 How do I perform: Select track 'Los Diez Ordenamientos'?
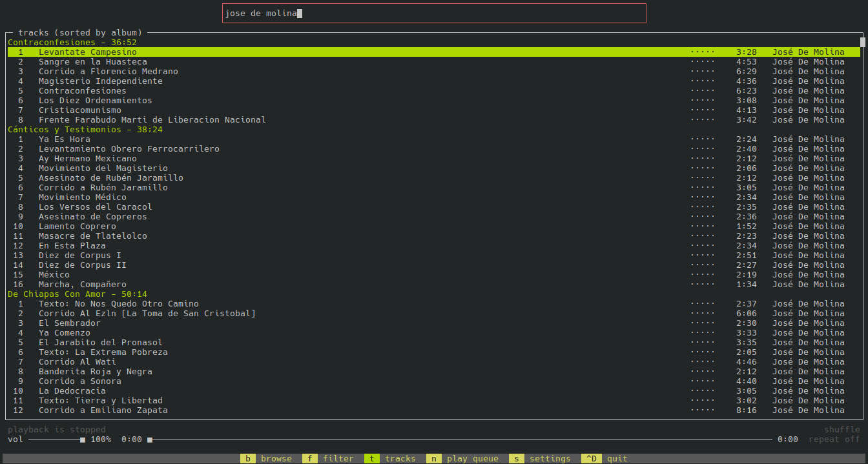[x=434, y=101]
